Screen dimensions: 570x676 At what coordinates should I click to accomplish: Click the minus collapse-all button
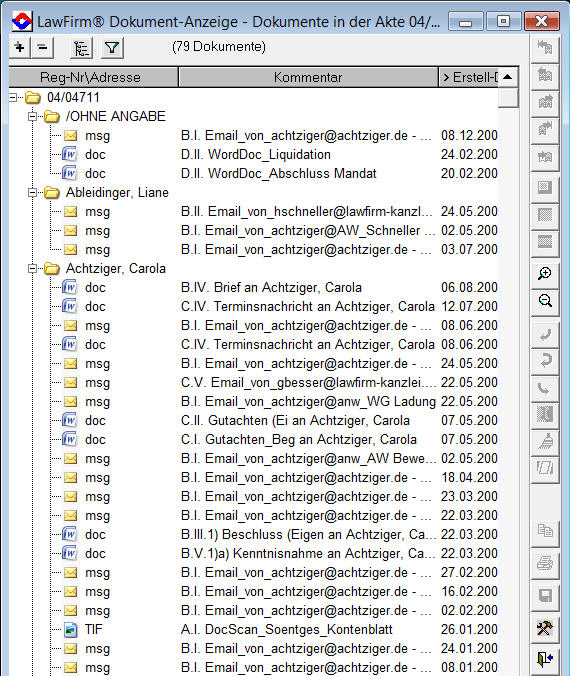[x=42, y=47]
